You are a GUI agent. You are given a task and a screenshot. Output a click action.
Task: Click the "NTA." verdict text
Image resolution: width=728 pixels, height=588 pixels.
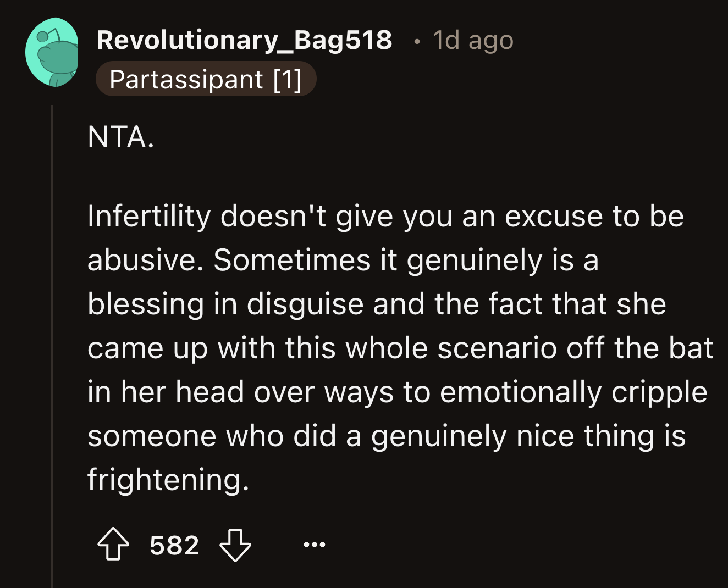tap(121, 137)
